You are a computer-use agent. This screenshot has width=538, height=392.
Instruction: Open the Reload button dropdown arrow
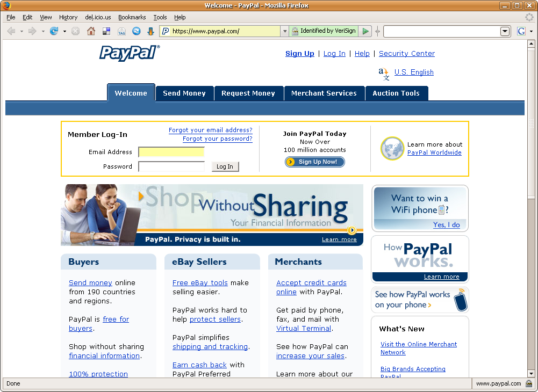coord(64,31)
